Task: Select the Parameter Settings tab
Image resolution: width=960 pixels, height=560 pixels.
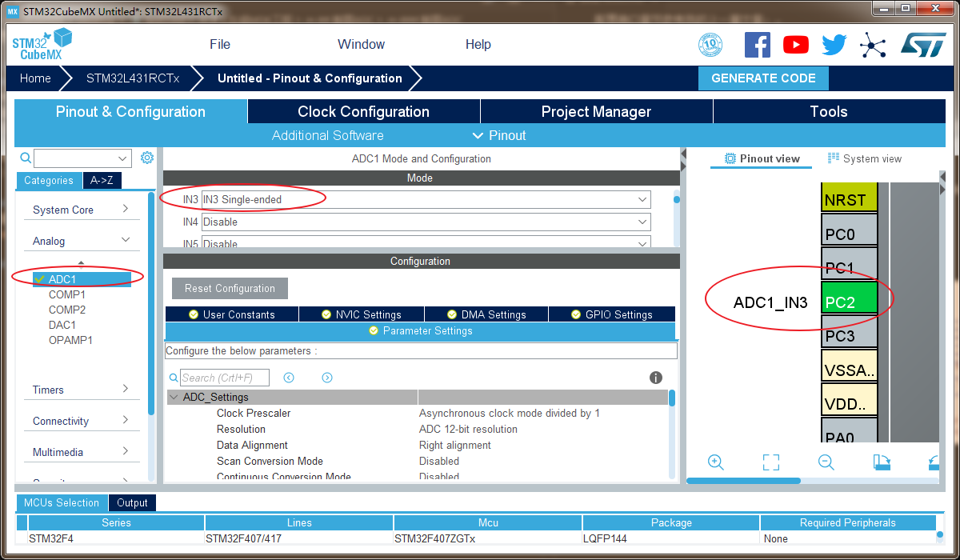Action: coord(420,330)
